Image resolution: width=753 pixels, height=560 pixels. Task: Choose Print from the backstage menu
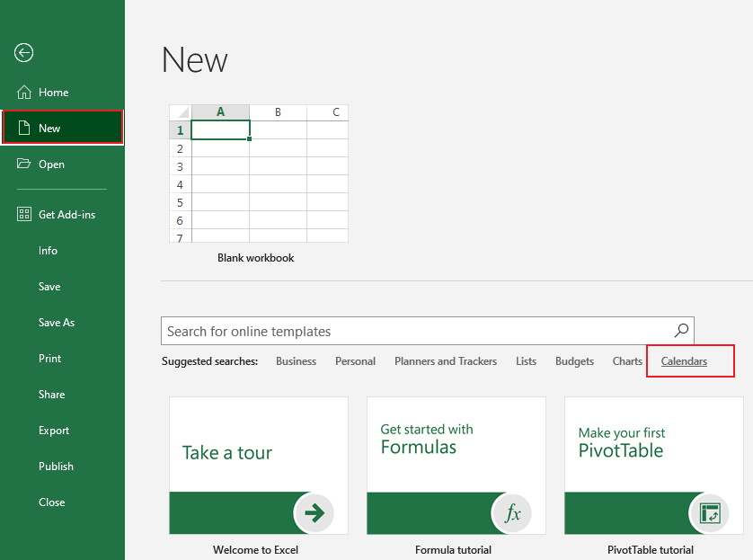click(x=49, y=359)
